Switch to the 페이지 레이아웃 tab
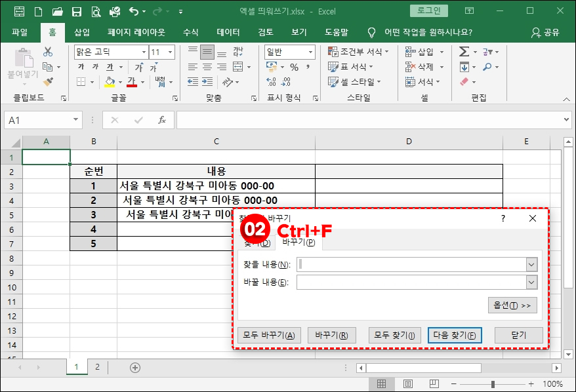576x392 pixels. (136, 32)
